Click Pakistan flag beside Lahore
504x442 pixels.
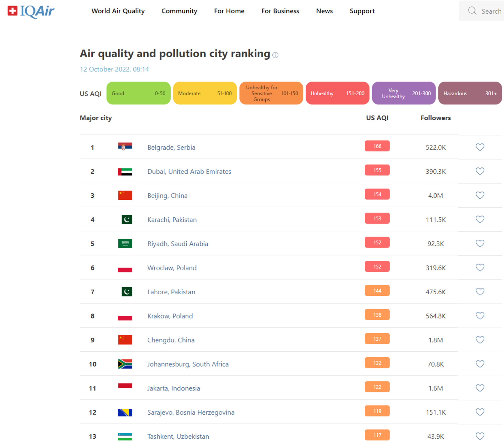click(x=127, y=292)
